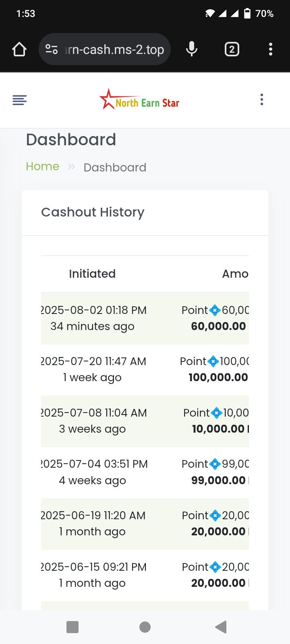Viewport: 290px width, 644px height.
Task: Click the Dashboard breadcrumb item
Action: coord(115,167)
